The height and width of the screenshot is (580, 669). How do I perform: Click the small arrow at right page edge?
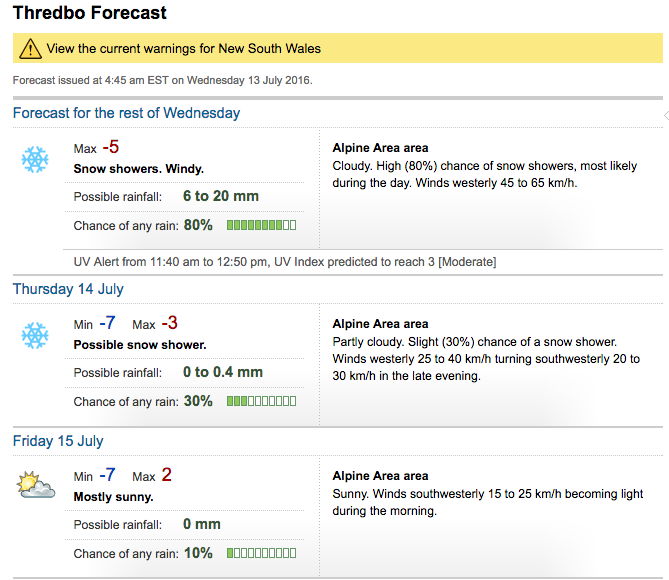[666, 116]
